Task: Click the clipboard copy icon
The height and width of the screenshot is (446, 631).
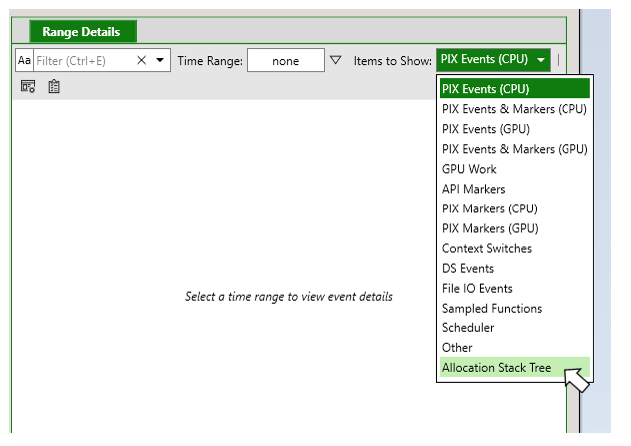Action: click(54, 86)
